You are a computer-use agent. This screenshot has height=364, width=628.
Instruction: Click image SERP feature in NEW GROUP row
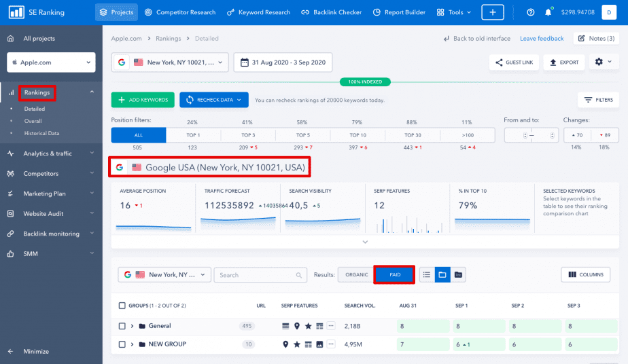click(x=319, y=344)
